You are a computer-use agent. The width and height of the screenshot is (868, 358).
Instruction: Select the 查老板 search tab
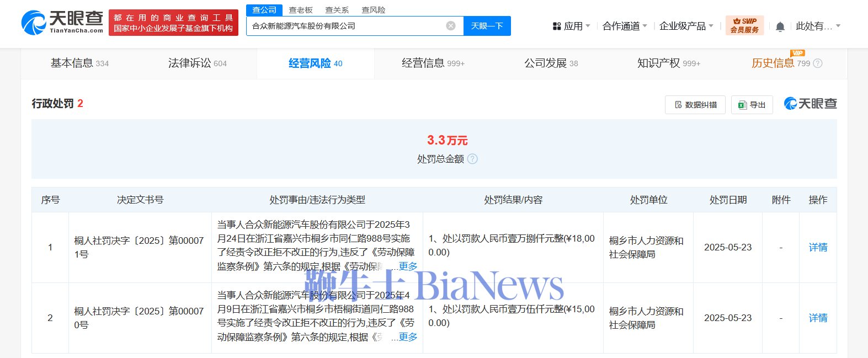point(301,10)
